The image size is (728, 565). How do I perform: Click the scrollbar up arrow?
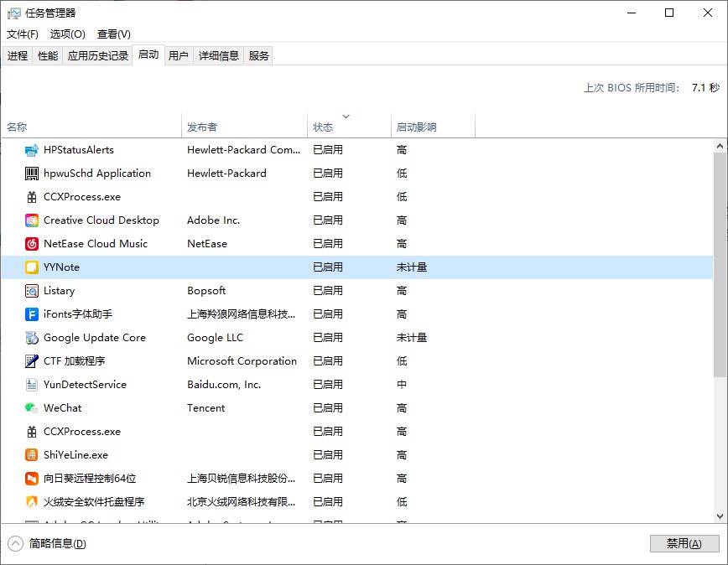coord(720,146)
